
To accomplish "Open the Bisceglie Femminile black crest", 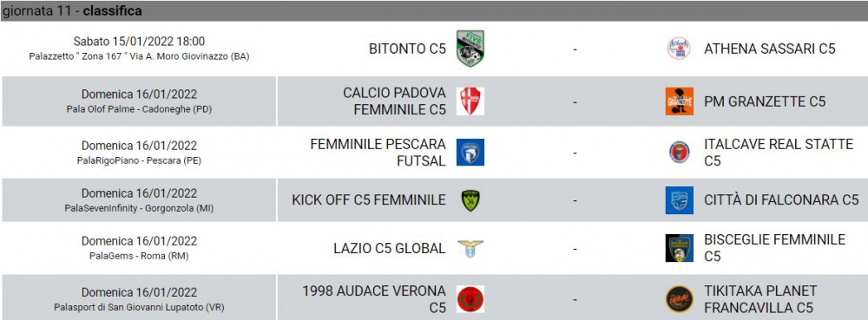I will click(680, 248).
